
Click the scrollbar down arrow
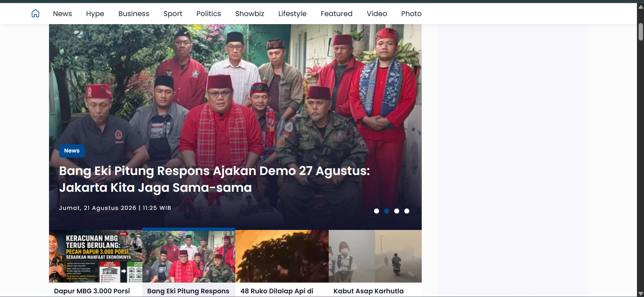pos(641,294)
